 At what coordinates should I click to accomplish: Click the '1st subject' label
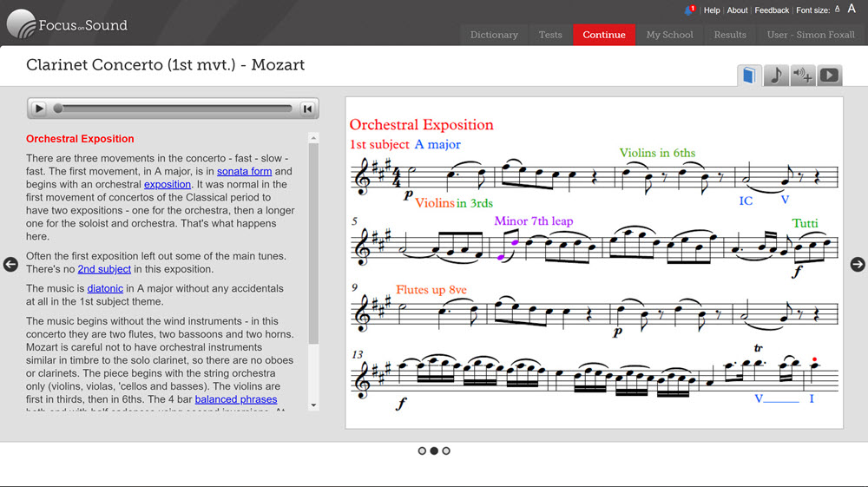coord(379,144)
